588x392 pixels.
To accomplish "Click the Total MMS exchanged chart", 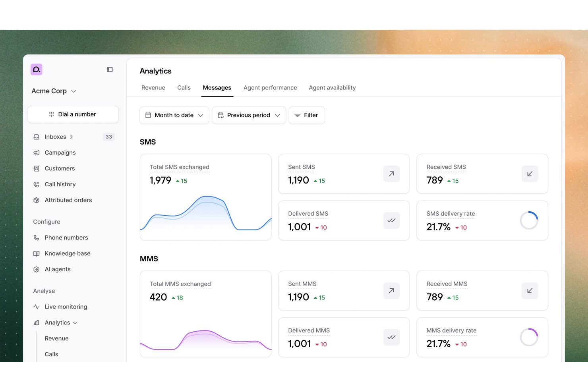I will pyautogui.click(x=206, y=340).
